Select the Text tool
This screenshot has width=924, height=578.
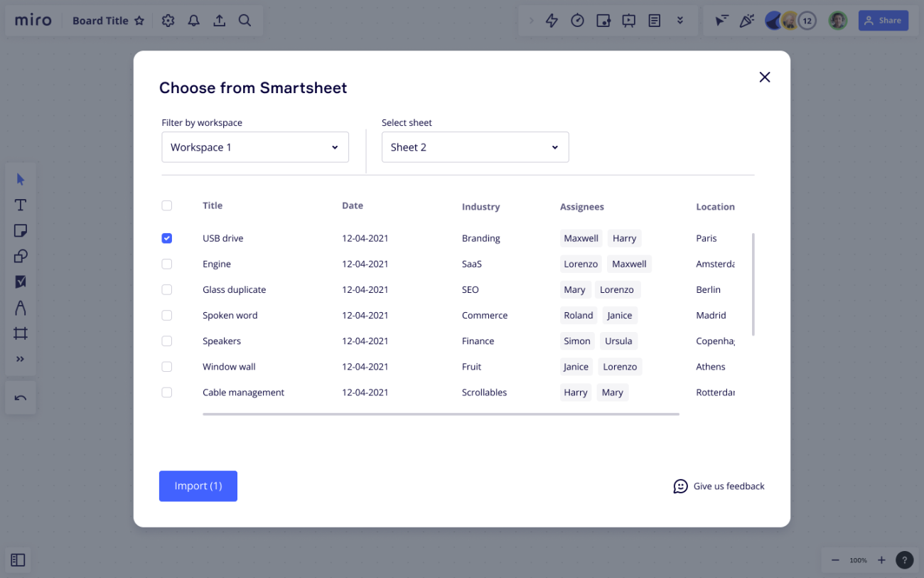[21, 205]
